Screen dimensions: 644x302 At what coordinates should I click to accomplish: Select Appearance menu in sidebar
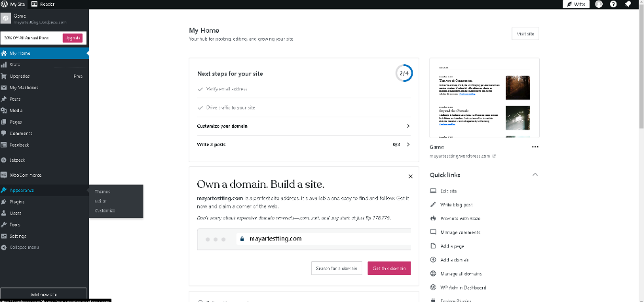45,190
